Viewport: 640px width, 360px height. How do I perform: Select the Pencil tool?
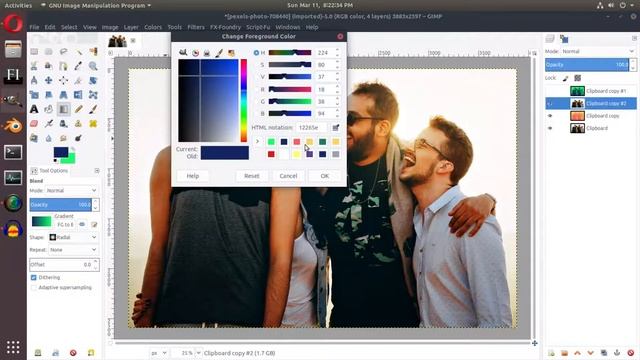[78, 109]
